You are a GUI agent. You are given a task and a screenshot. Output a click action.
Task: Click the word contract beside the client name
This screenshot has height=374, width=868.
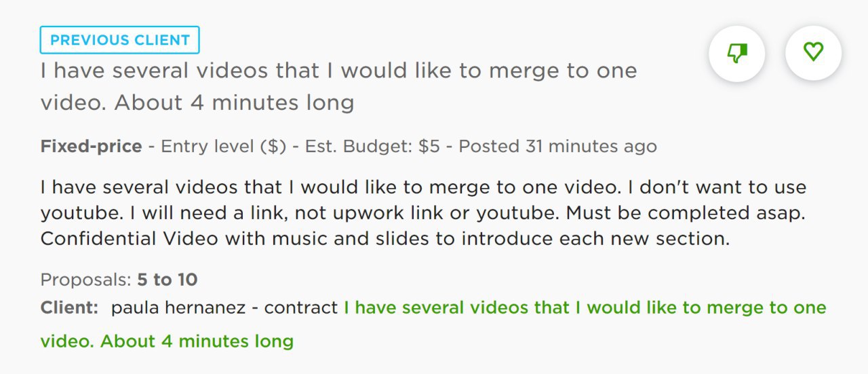pyautogui.click(x=301, y=308)
